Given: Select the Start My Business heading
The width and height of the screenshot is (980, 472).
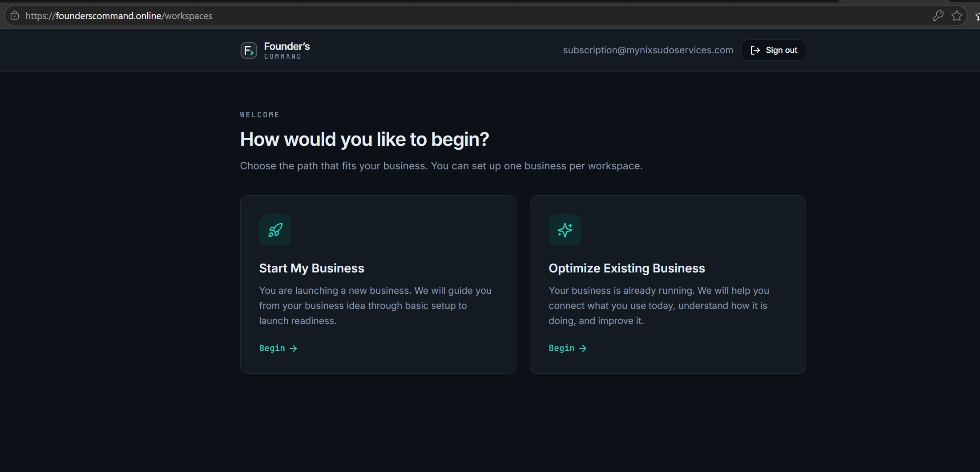Looking at the screenshot, I should coord(311,268).
